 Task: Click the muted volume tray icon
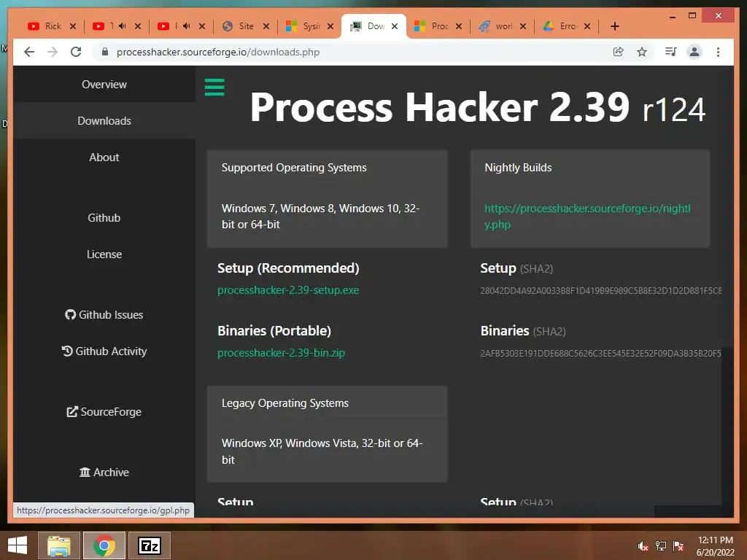[x=643, y=546]
